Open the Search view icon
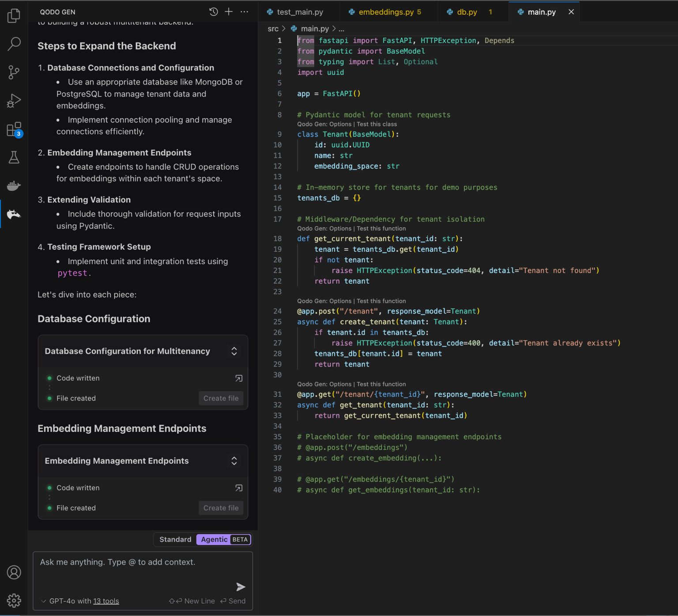This screenshot has width=678, height=616. (x=14, y=44)
